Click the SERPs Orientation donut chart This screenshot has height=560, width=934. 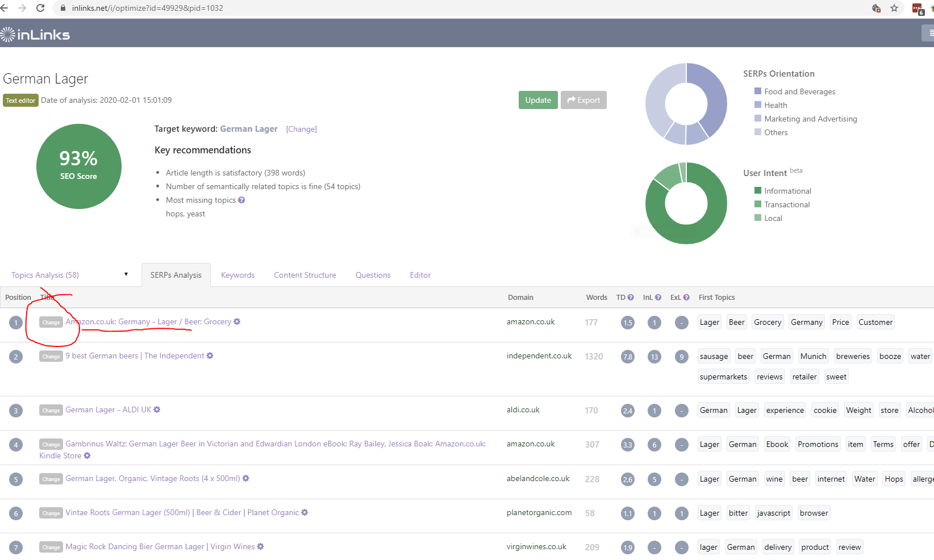[686, 104]
